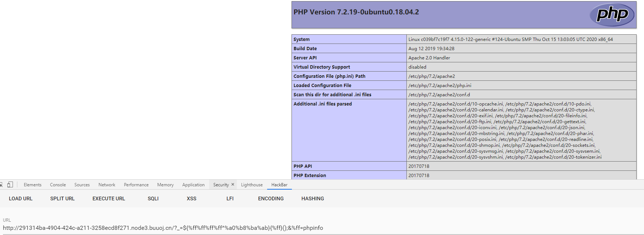
Task: Click the Scan this dir label
Action: 332,95
